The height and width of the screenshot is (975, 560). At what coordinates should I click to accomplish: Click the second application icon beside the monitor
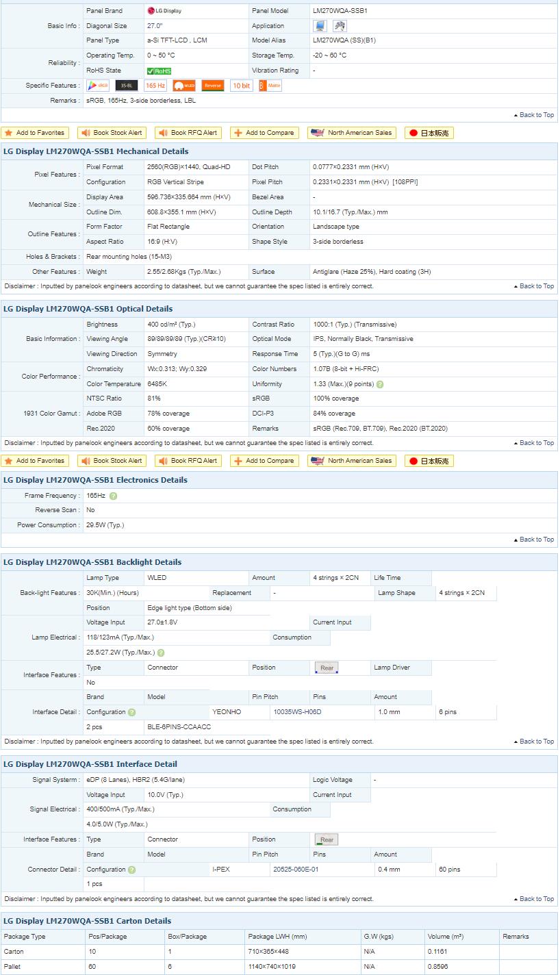pyautogui.click(x=340, y=26)
